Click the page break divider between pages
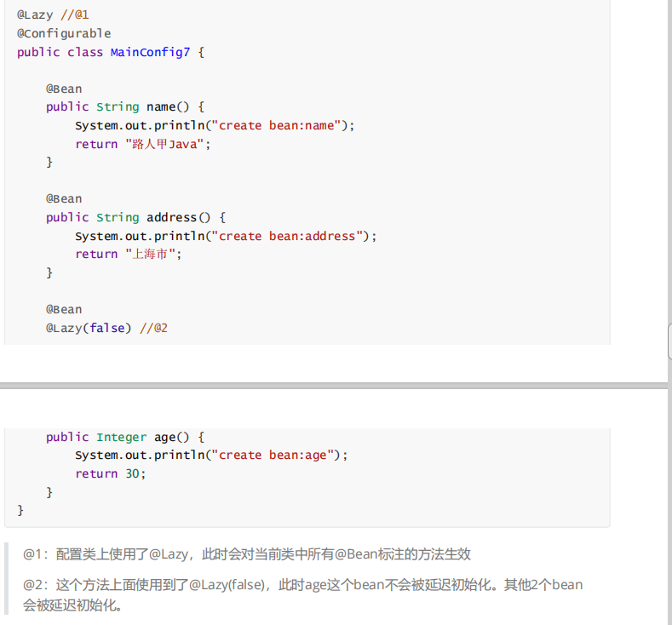The width and height of the screenshot is (672, 625). (336, 384)
